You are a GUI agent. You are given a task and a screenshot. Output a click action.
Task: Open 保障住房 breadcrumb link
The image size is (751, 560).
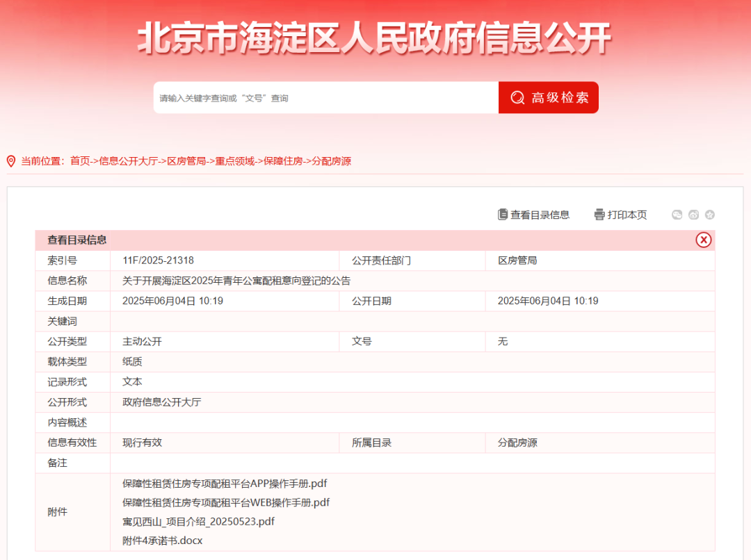click(x=283, y=161)
